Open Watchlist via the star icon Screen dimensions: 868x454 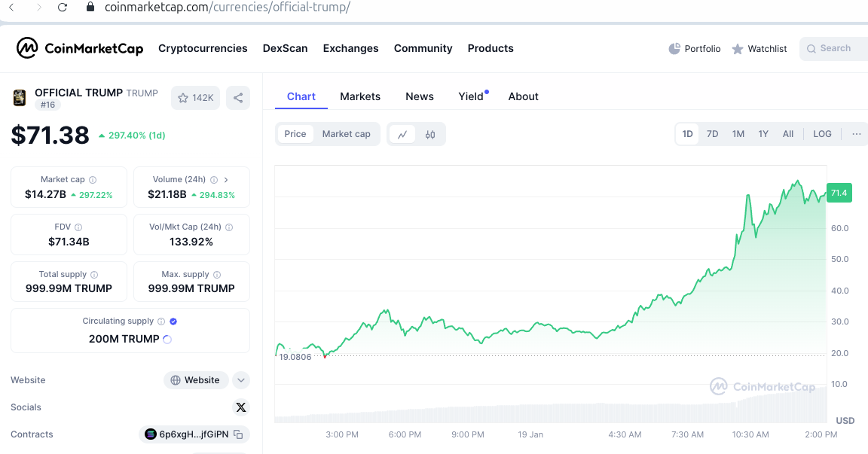pyautogui.click(x=738, y=49)
